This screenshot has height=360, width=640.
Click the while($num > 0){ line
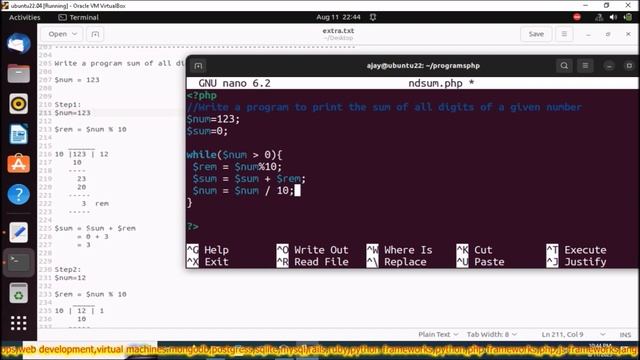point(234,155)
